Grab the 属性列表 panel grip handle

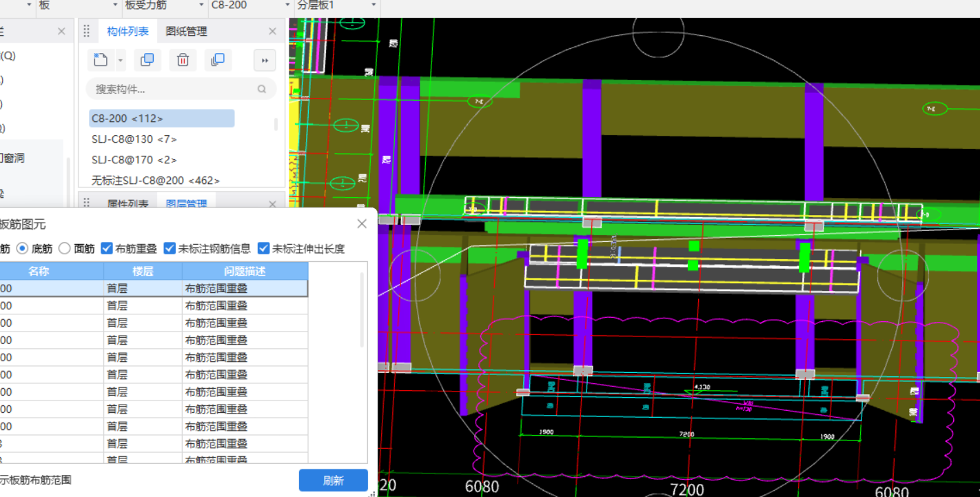click(x=87, y=203)
